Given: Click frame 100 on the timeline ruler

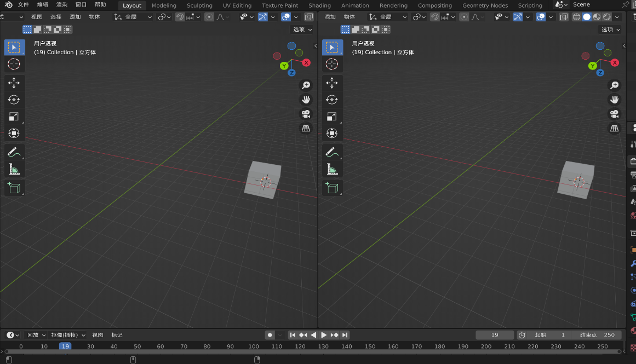Looking at the screenshot, I should coord(254,346).
